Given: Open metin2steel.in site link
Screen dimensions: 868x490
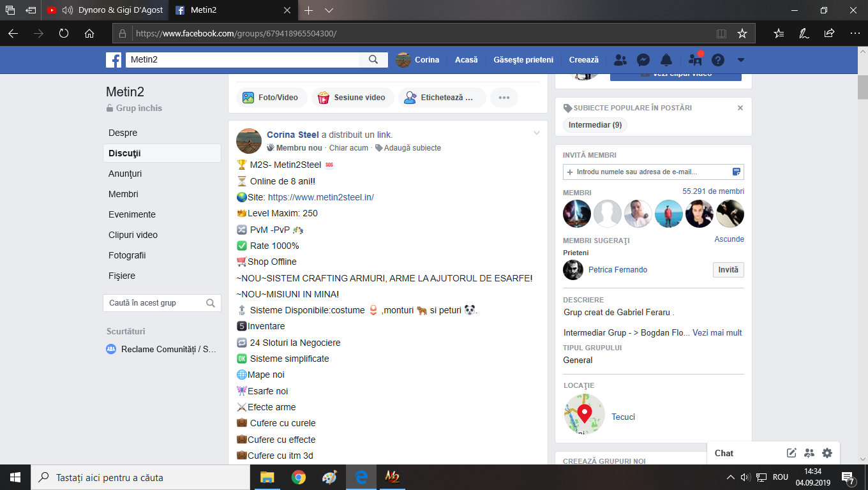Looking at the screenshot, I should coord(321,197).
